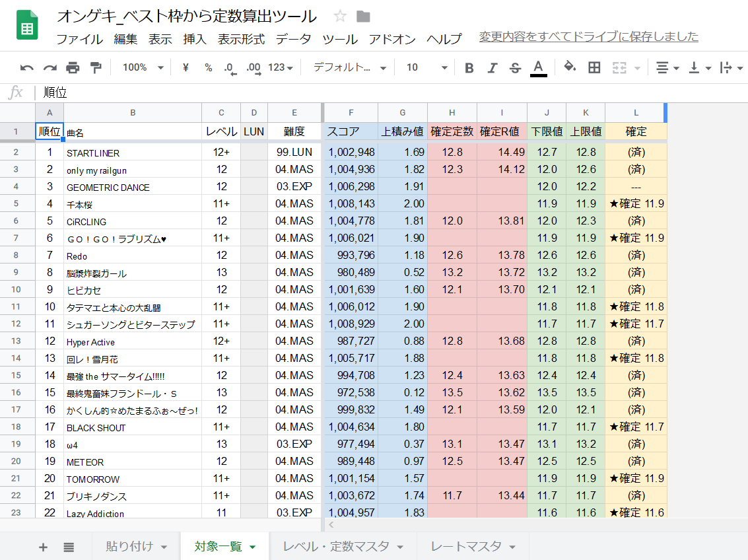Expand merge cells dropdown arrow
The image size is (748, 560).
637,68
